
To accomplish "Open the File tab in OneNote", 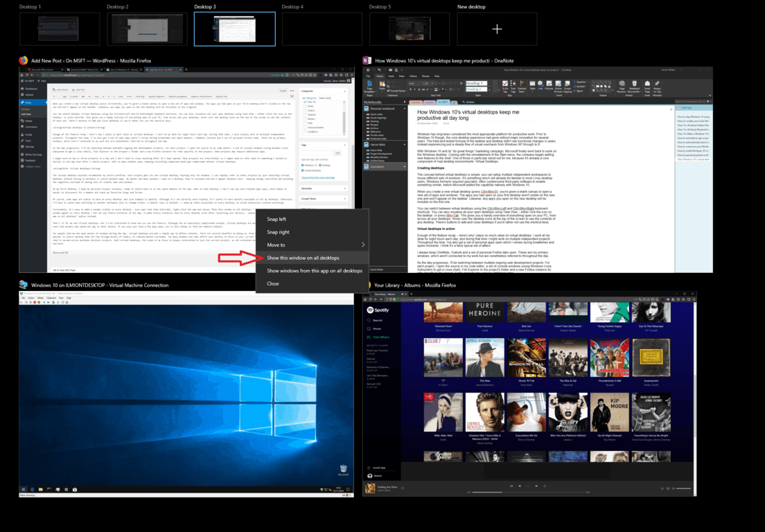I will (369, 76).
